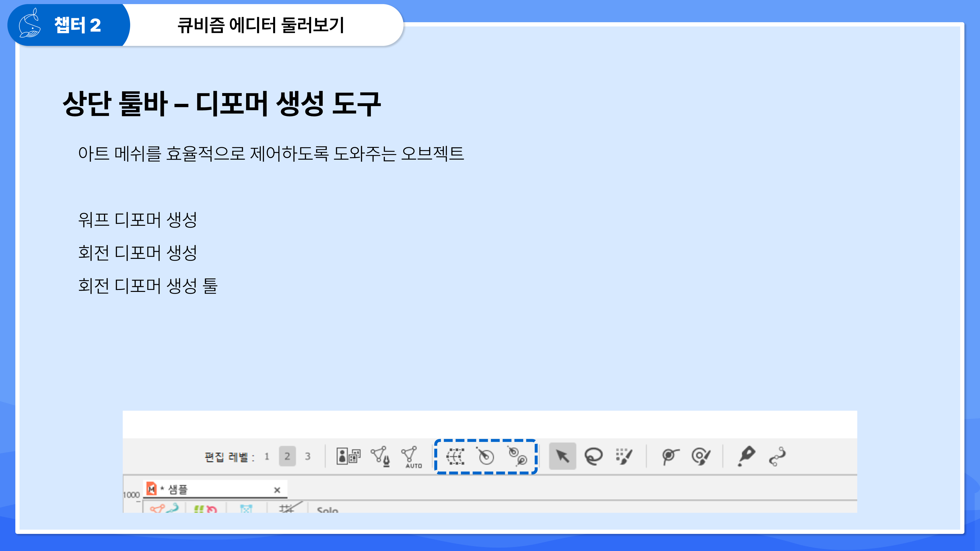Select the Glue tool icon
This screenshot has height=551, width=980.
(670, 456)
